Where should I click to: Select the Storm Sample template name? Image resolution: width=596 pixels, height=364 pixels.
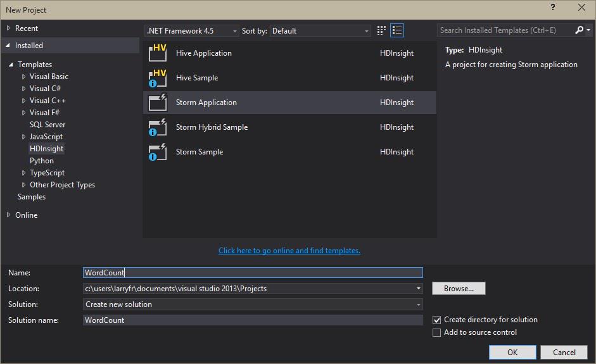coord(200,152)
